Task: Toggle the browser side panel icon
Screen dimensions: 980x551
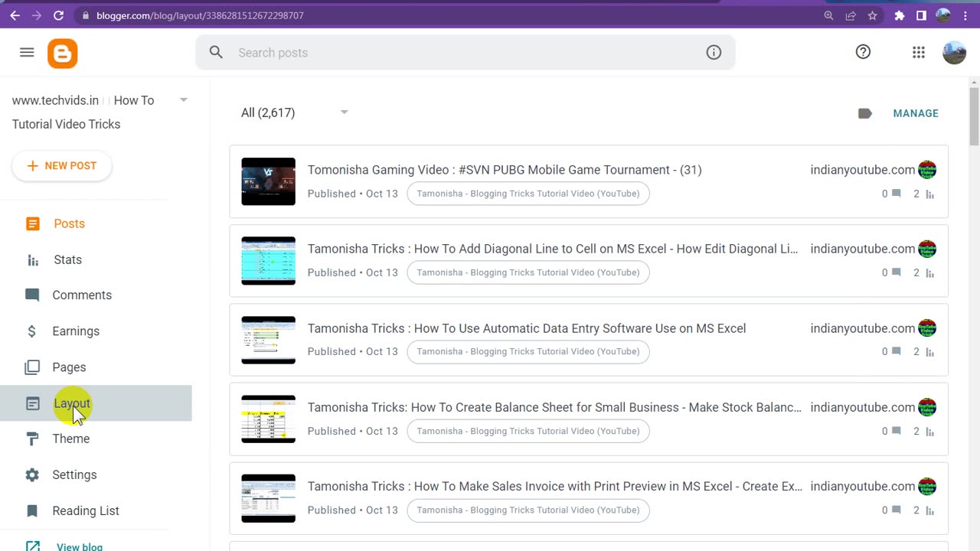Action: point(921,15)
